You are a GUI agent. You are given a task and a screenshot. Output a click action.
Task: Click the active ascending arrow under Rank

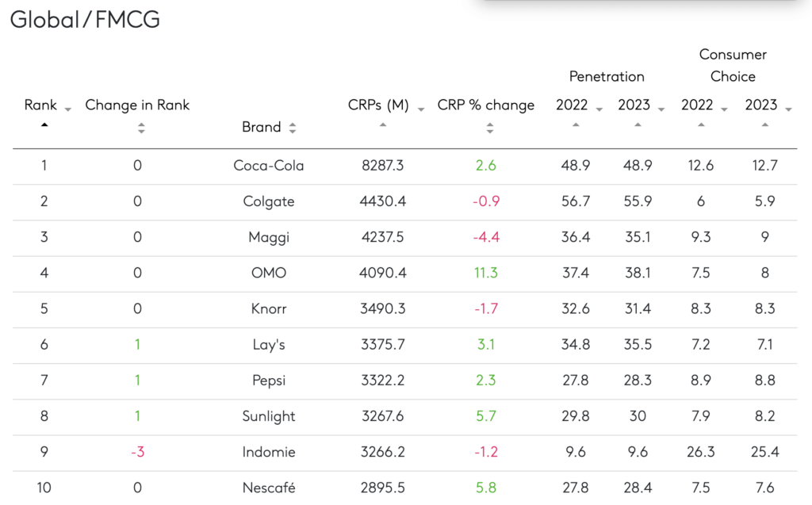coord(44,125)
